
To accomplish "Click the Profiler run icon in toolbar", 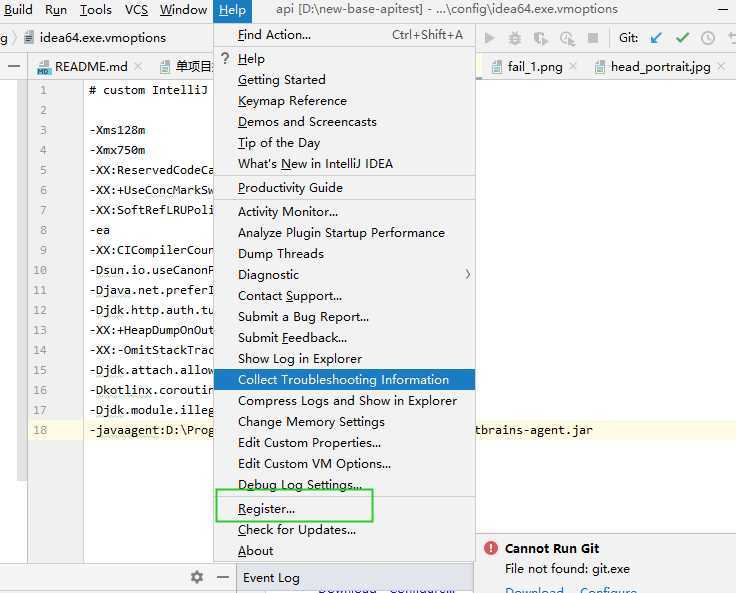I will click(567, 39).
